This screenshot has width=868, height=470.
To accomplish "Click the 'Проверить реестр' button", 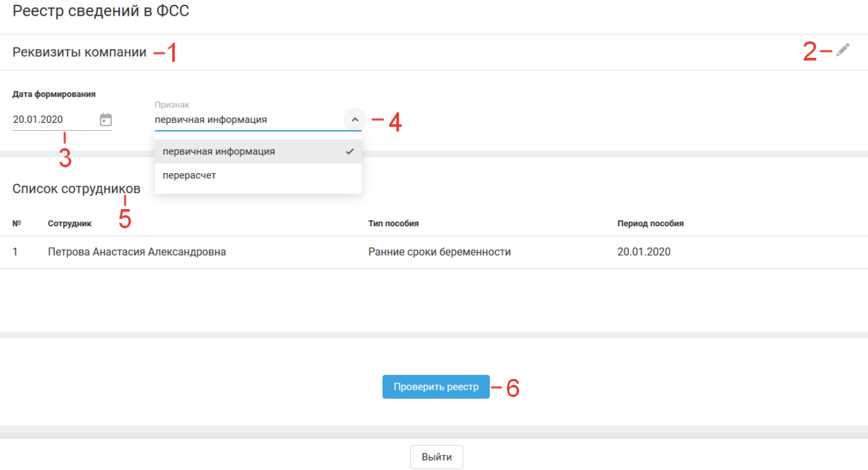I will pos(436,387).
